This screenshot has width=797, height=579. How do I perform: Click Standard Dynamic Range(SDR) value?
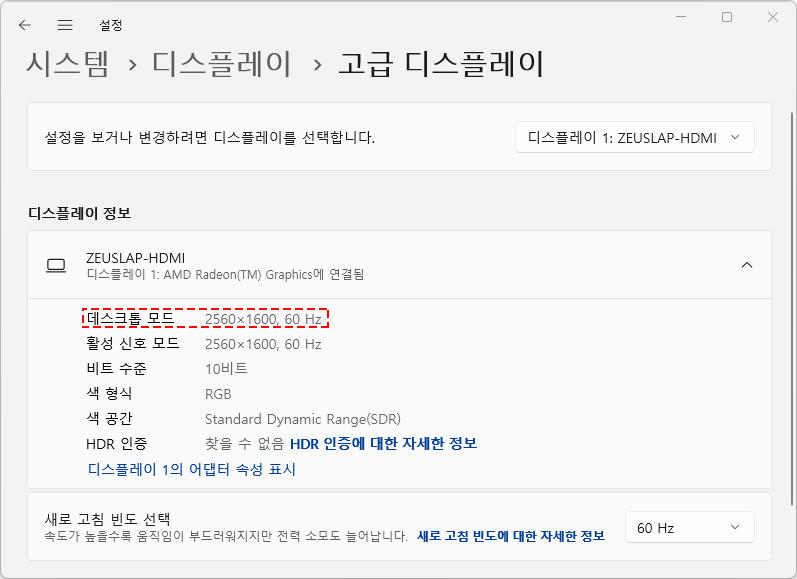[x=303, y=419]
